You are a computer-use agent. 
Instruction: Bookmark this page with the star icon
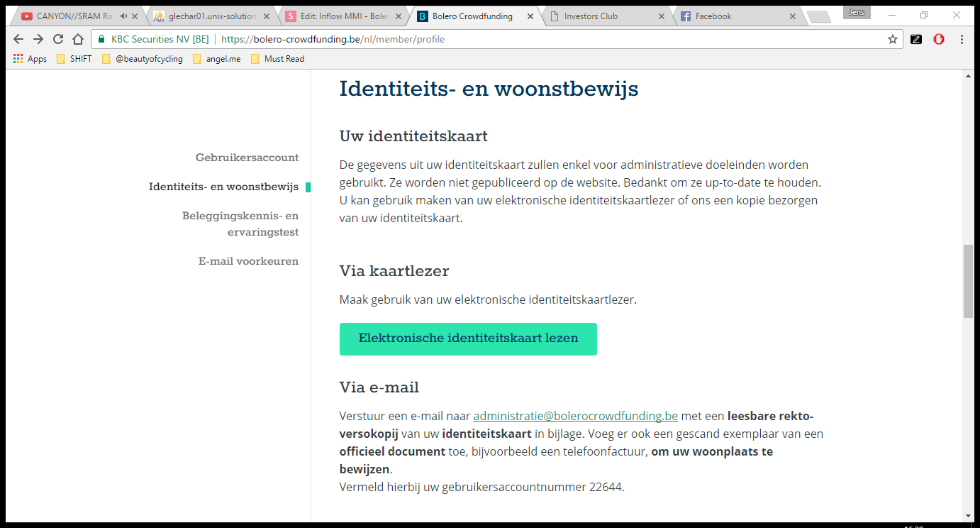(893, 39)
